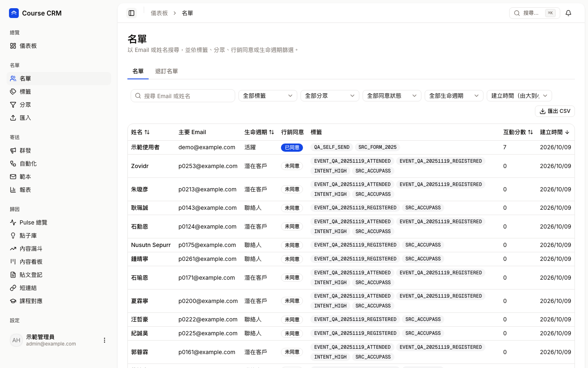Open contact 汪哲豪

(140, 319)
